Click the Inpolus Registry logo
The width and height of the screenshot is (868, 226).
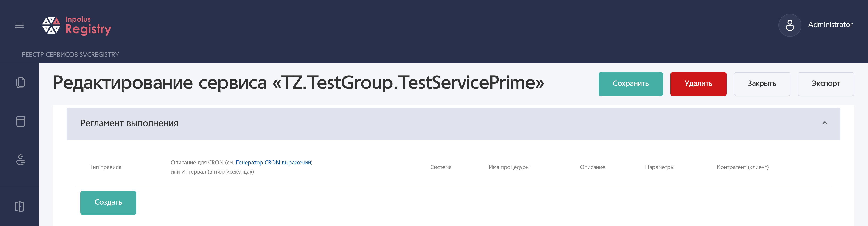(x=76, y=25)
